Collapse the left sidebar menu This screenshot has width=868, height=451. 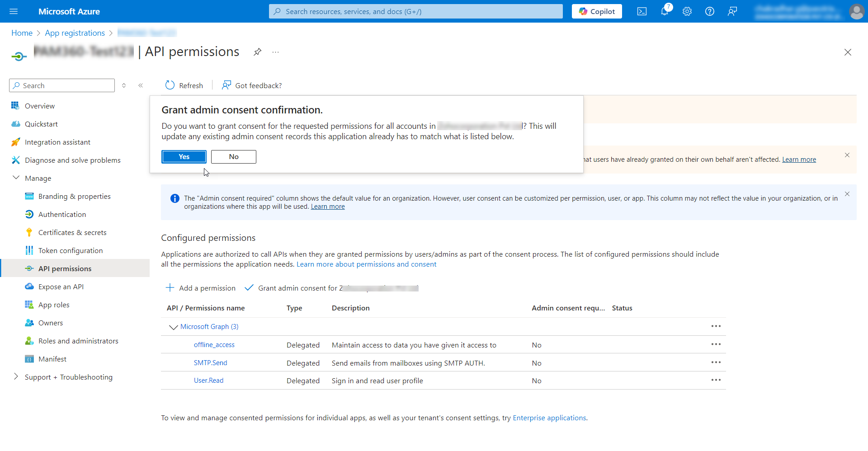coord(141,85)
